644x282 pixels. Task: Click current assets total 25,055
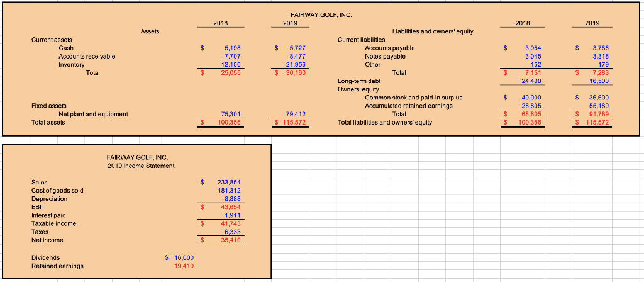coord(231,73)
